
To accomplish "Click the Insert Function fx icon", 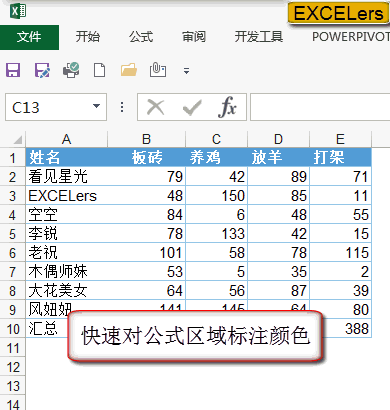I will coord(227,107).
